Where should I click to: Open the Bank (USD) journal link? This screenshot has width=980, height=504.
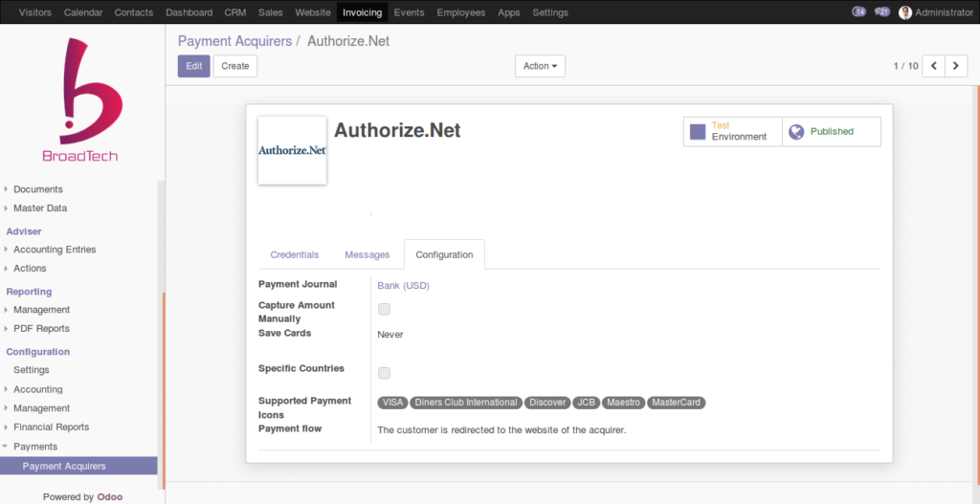pyautogui.click(x=403, y=285)
